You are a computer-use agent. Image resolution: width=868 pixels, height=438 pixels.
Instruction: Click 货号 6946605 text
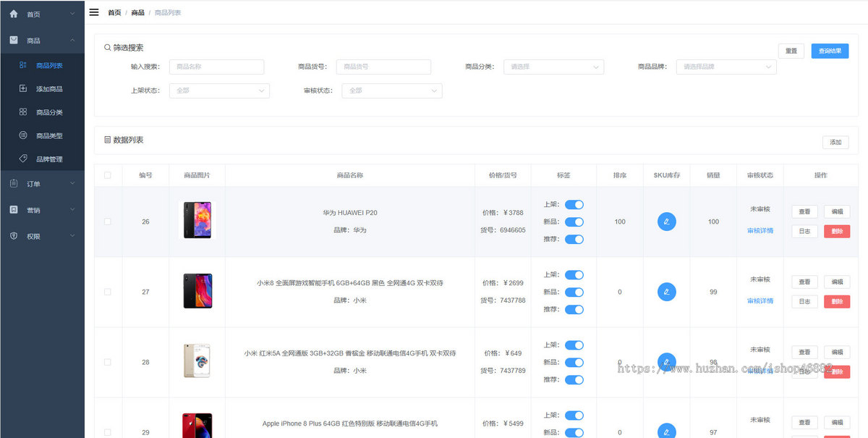[x=503, y=230]
